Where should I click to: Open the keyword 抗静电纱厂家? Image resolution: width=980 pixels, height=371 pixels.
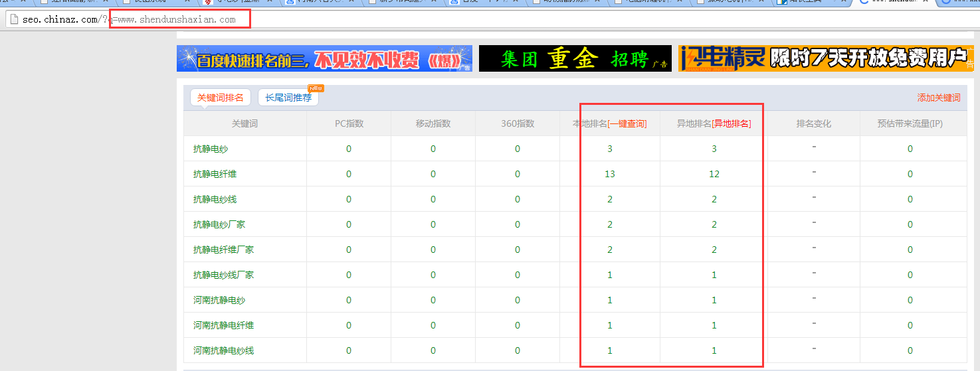tap(219, 224)
